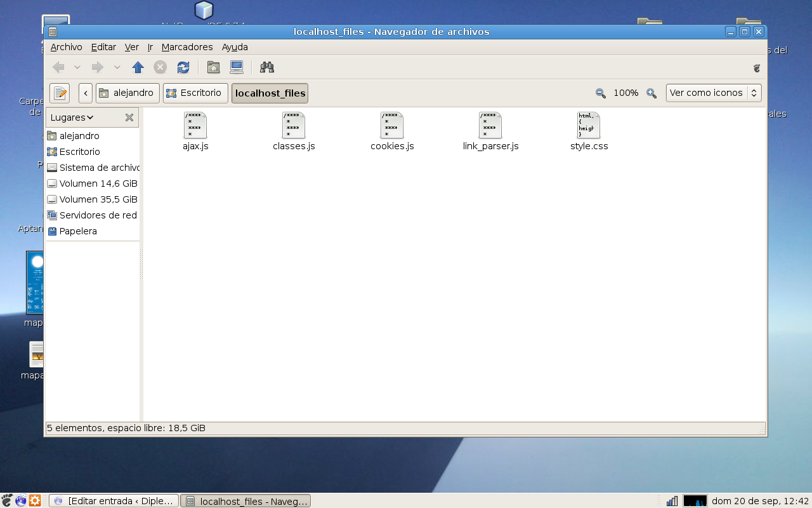Open alejandro in the places sidebar

93,136
